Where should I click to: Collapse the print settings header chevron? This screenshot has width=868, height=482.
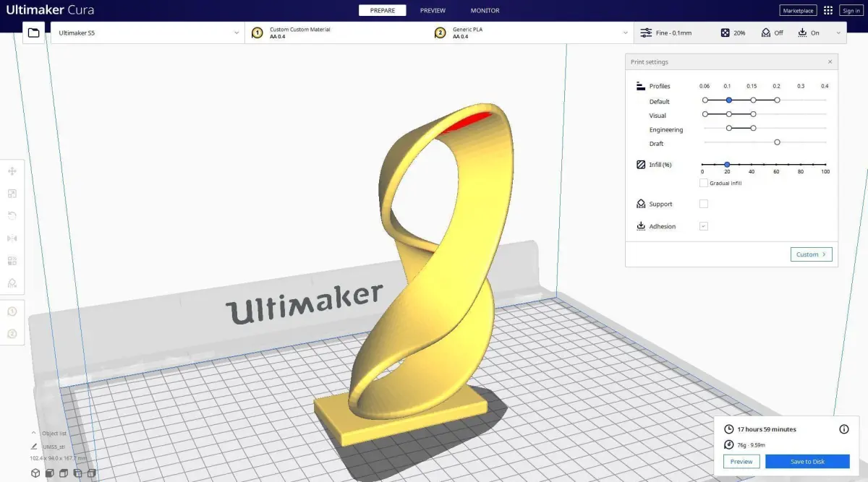point(838,33)
